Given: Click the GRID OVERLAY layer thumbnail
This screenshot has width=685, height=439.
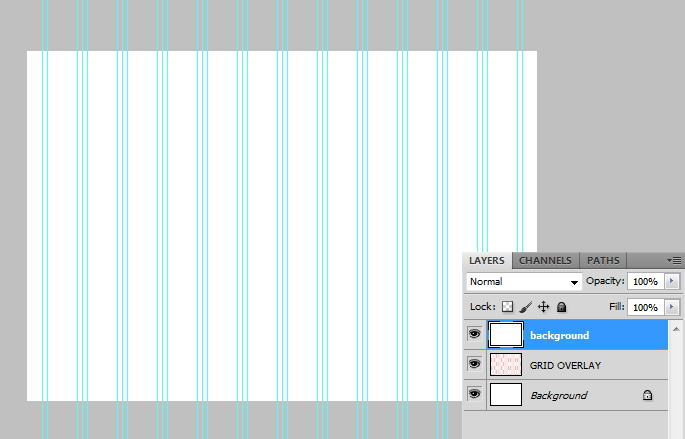Looking at the screenshot, I should click(x=505, y=365).
